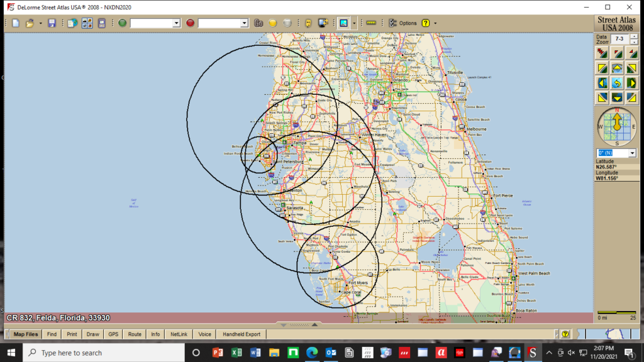Click the green reset view arrow icon
Image resolution: width=644 pixels, height=362 pixels.
pyautogui.click(x=616, y=82)
